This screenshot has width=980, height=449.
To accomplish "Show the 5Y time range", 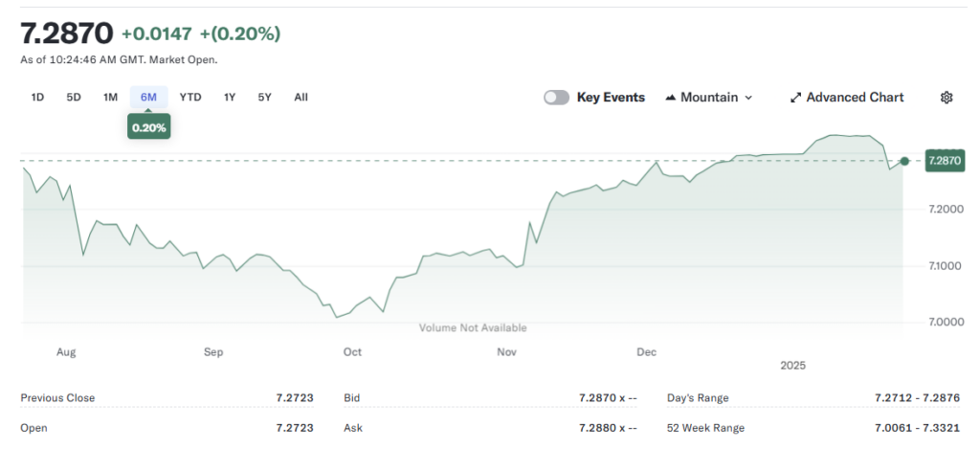I will tap(265, 97).
